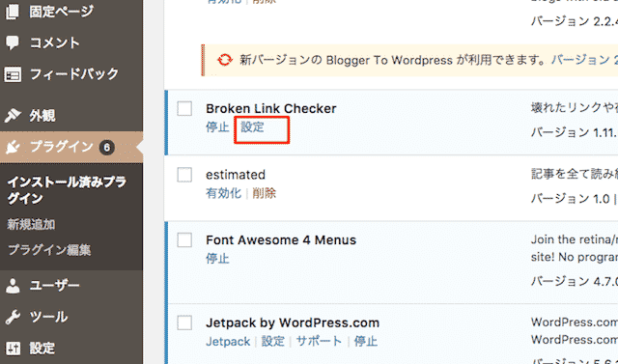Click 設定 under Broken Link Checker
Viewport: 618px width, 364px height.
point(252,127)
